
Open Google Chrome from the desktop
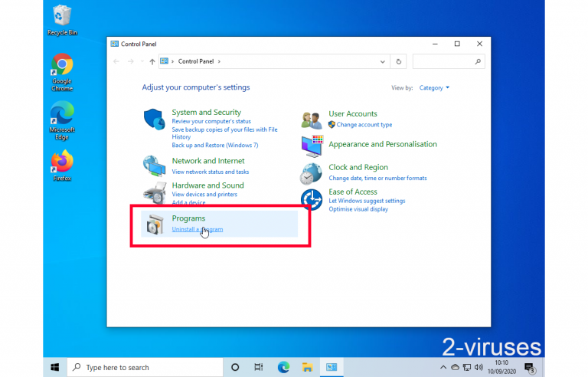[62, 68]
